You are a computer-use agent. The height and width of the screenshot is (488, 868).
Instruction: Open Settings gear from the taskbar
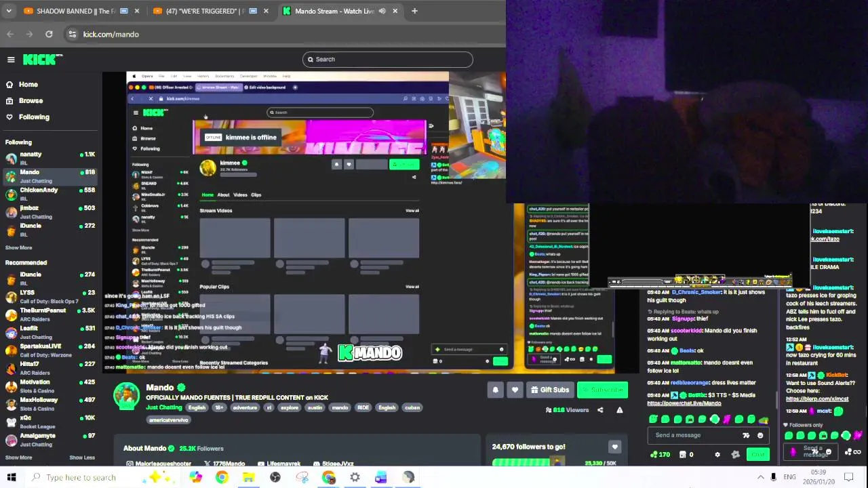(x=355, y=477)
